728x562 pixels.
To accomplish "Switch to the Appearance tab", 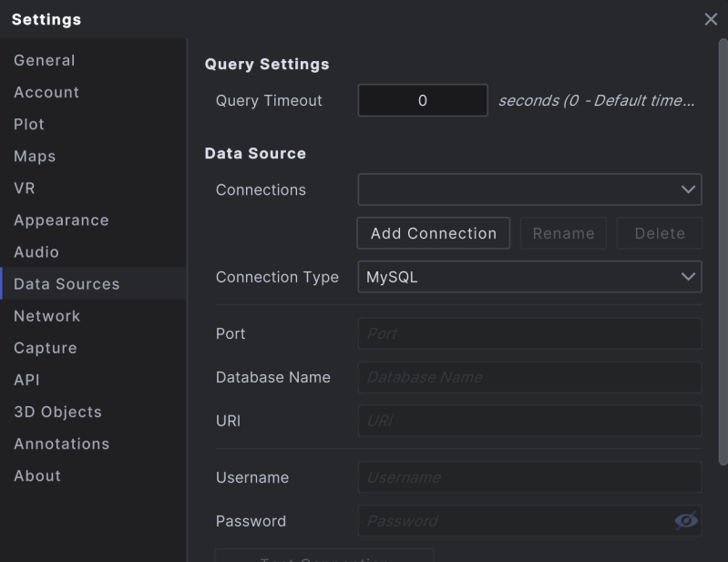I will click(x=61, y=220).
